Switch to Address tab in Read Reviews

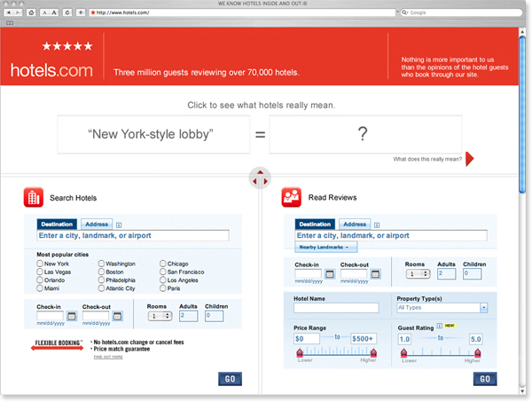[355, 225]
